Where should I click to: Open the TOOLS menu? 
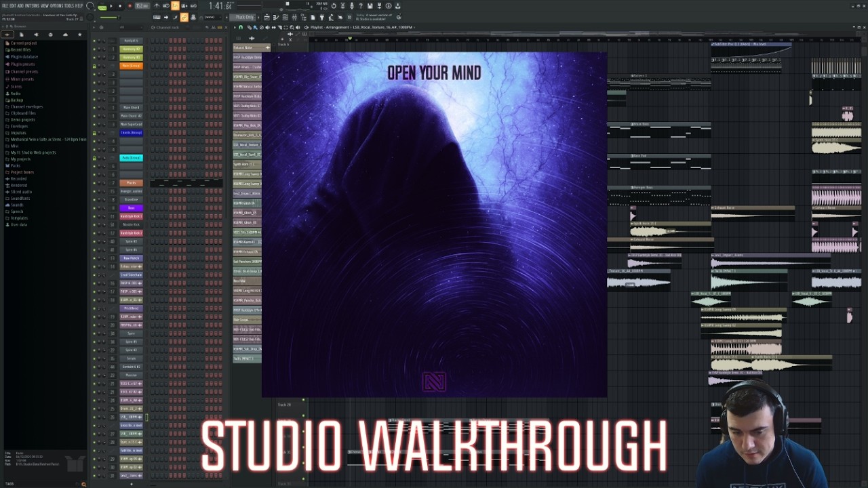68,5
